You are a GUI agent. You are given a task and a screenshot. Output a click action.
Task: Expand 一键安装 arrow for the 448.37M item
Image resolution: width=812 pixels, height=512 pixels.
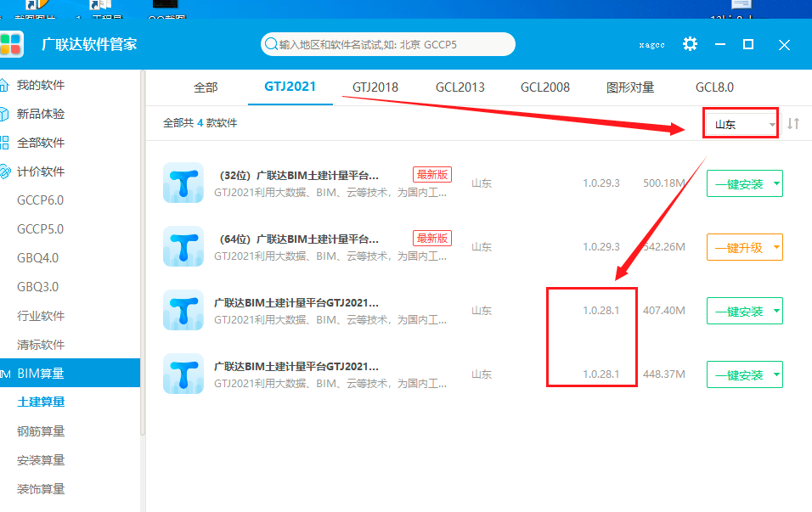tap(776, 374)
